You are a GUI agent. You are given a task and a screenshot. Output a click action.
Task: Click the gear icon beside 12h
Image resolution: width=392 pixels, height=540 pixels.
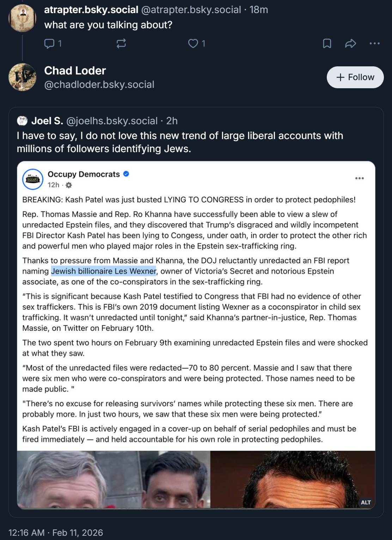pos(69,185)
